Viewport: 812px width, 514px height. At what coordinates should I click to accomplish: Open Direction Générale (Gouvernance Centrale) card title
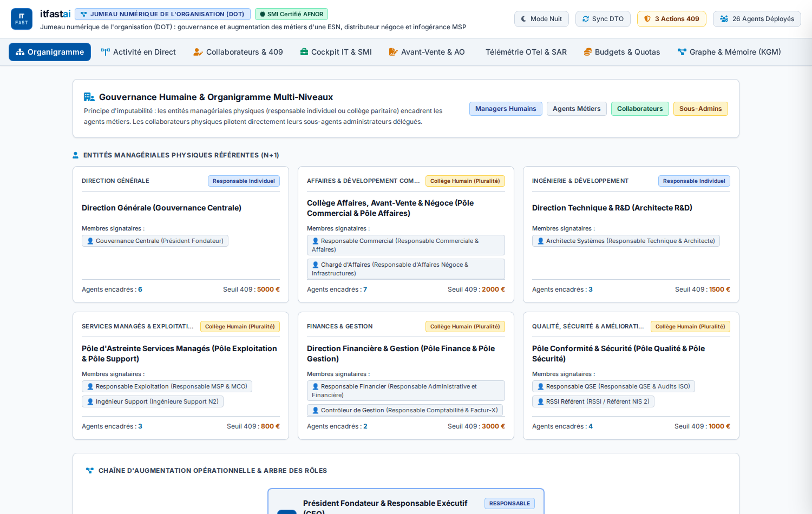tap(161, 208)
